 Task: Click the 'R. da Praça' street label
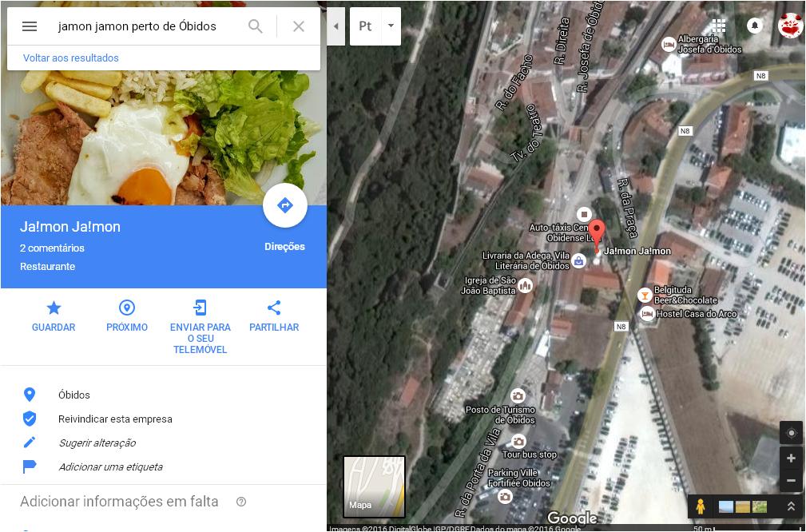tap(628, 208)
